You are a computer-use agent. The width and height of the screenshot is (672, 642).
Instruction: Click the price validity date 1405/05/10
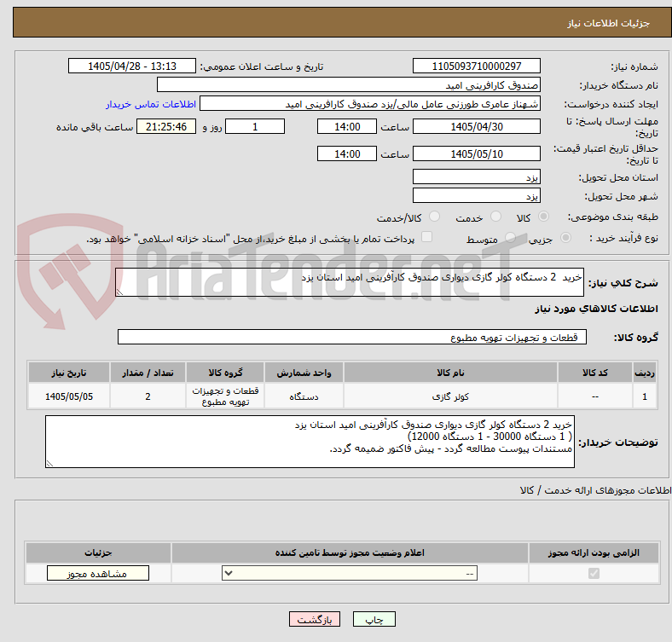(x=476, y=153)
